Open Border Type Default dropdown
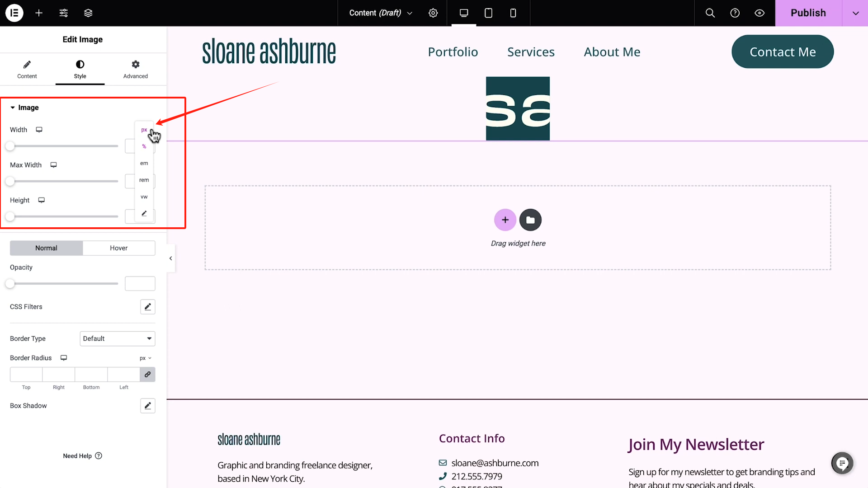 pyautogui.click(x=117, y=338)
